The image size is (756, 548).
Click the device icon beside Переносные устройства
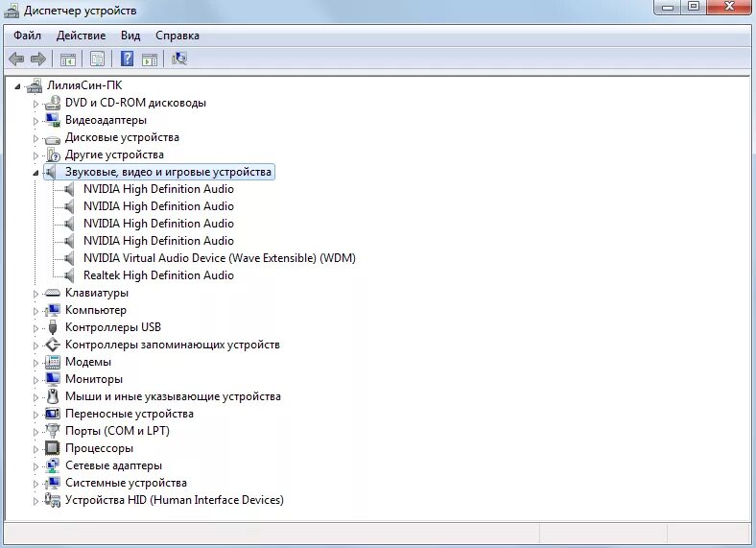point(53,414)
